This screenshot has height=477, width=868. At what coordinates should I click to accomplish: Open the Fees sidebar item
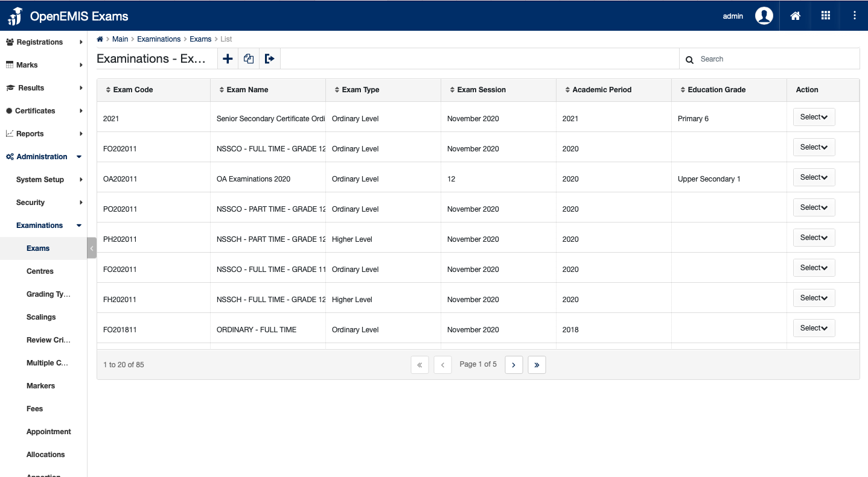point(43,409)
